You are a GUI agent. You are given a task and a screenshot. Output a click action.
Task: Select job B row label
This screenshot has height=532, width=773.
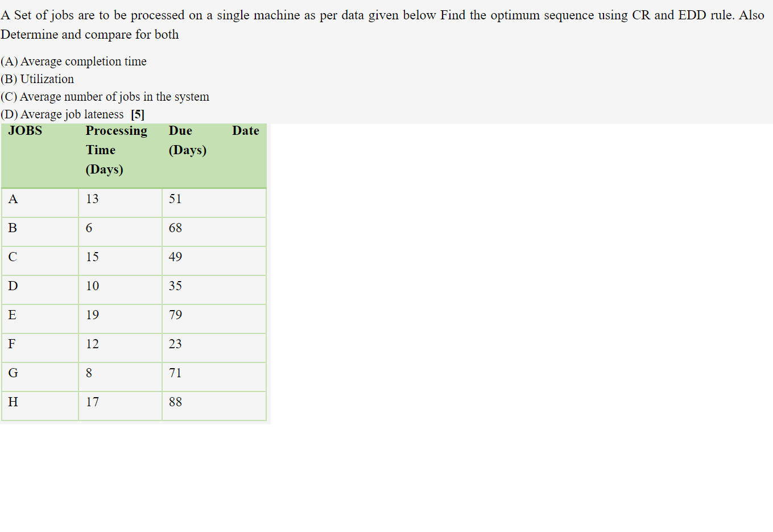(x=13, y=228)
